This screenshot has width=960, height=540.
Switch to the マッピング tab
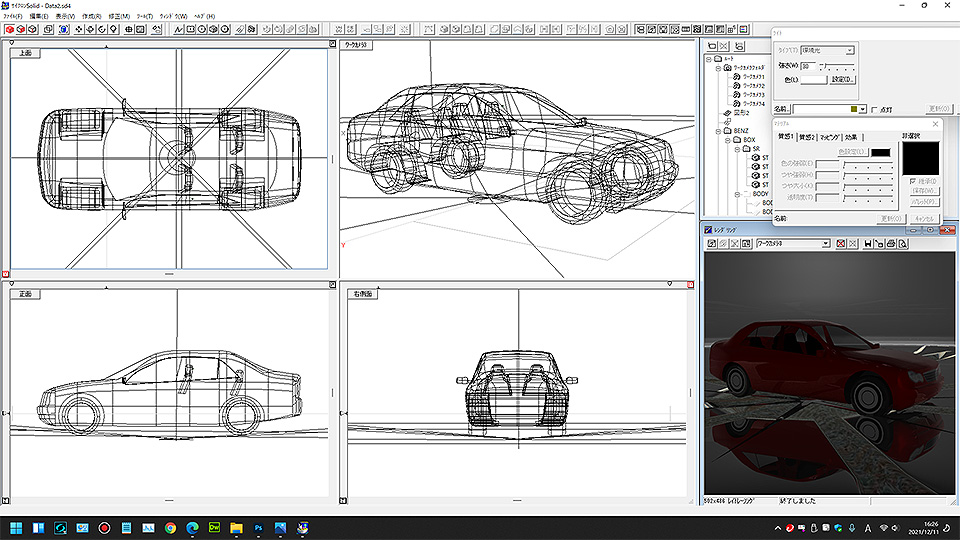(x=829, y=137)
